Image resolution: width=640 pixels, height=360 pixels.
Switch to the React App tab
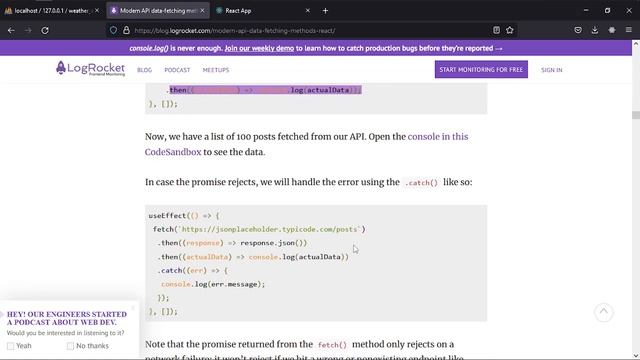click(x=263, y=11)
